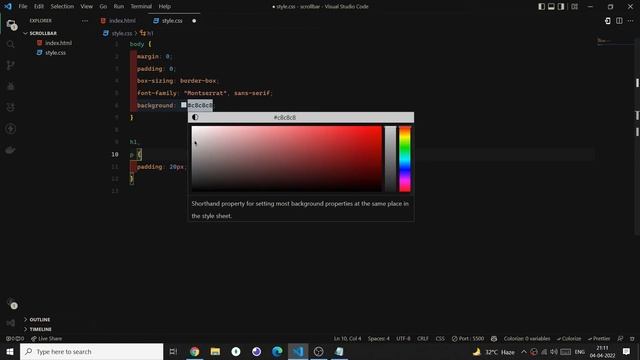640x360 pixels.
Task: Open the Run menu
Action: click(x=119, y=7)
